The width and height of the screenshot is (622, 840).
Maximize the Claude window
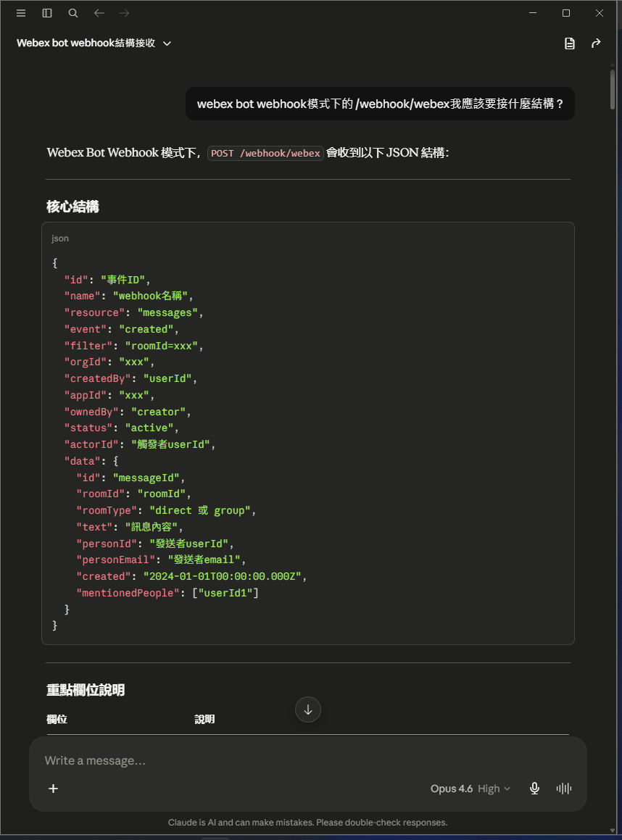(565, 13)
